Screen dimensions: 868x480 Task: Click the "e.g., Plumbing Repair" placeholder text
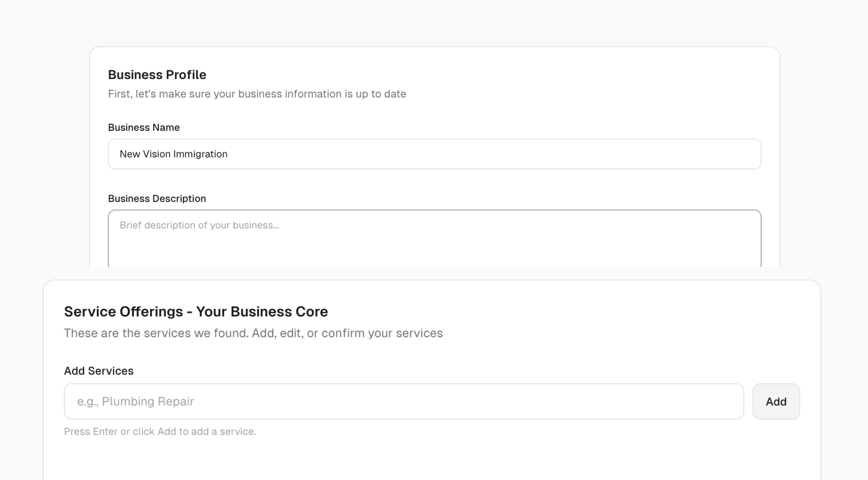pos(135,401)
